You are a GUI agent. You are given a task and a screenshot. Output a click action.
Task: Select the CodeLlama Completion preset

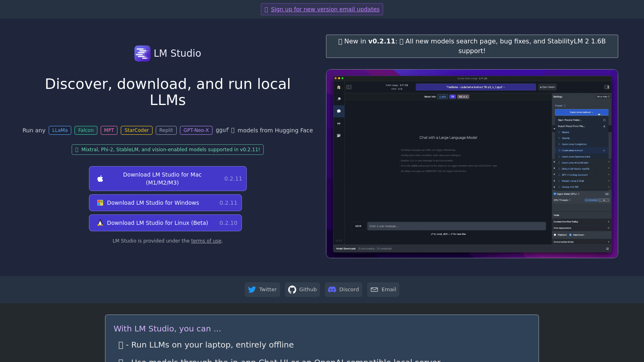point(582,144)
